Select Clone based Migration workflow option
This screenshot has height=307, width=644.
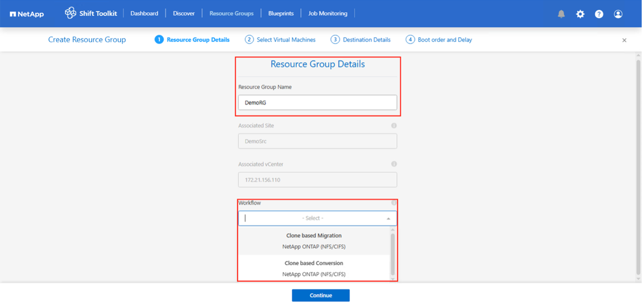(x=314, y=241)
